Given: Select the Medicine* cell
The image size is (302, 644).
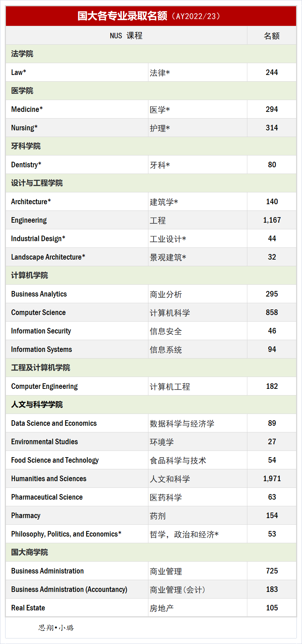Looking at the screenshot, I should coord(77,109).
